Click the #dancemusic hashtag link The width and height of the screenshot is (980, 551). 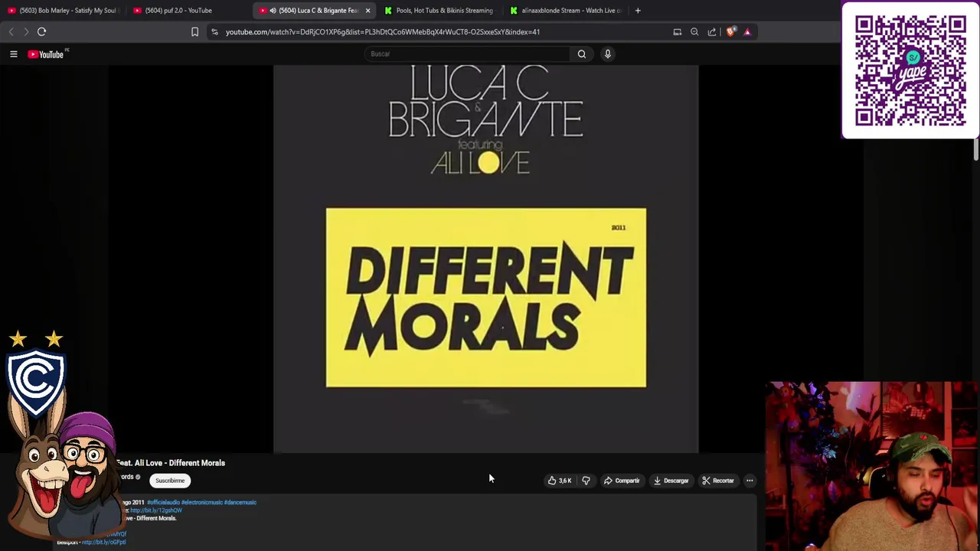tap(240, 502)
